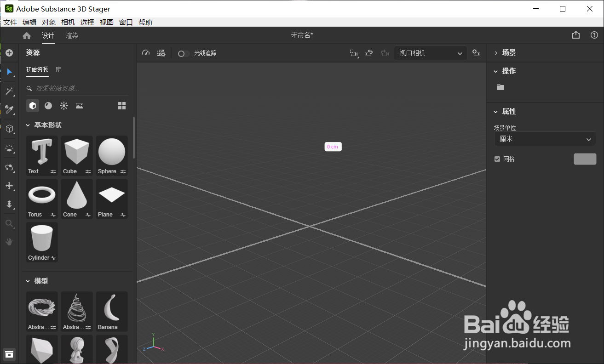This screenshot has width=604, height=364.
Task: Open the 视口相机 camera dropdown
Action: 430,53
